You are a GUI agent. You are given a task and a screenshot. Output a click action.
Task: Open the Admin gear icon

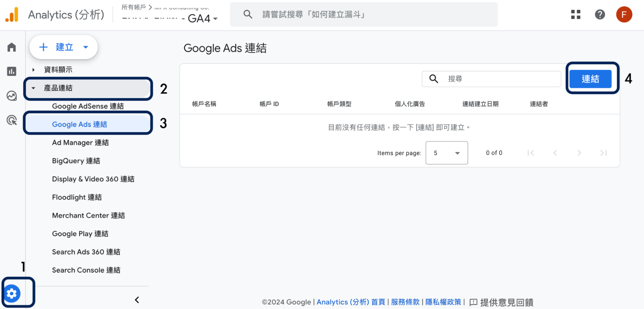click(x=12, y=294)
